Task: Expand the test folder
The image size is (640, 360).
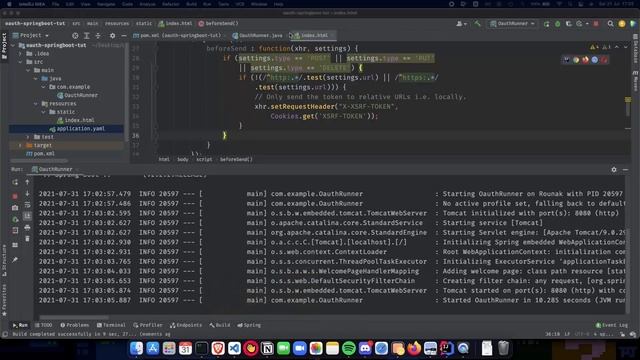Action: [28, 137]
